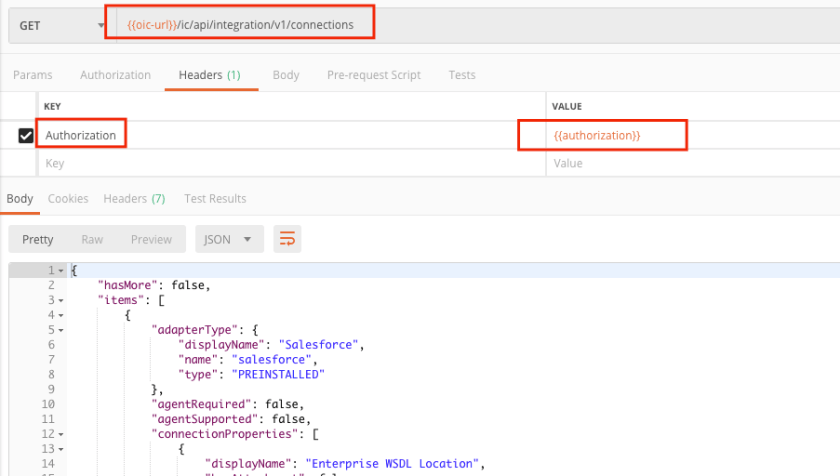Open the response Headers (7) tab

134,199
